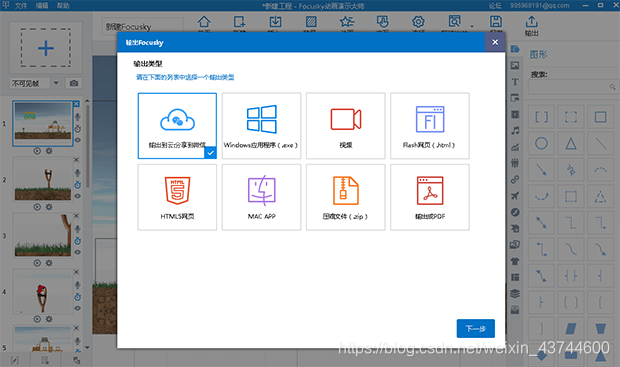Viewport: 620px width, 367px height.
Task: Click the 输出 export toolbar icon
Action: coord(531,26)
